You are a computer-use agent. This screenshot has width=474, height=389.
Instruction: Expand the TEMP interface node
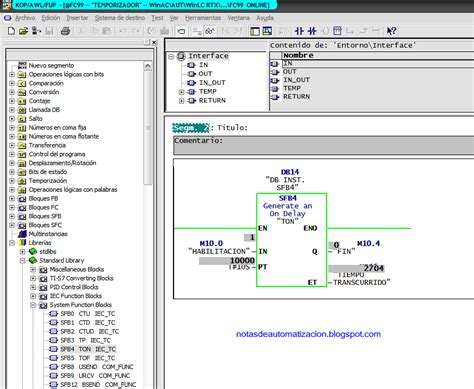coord(181,92)
